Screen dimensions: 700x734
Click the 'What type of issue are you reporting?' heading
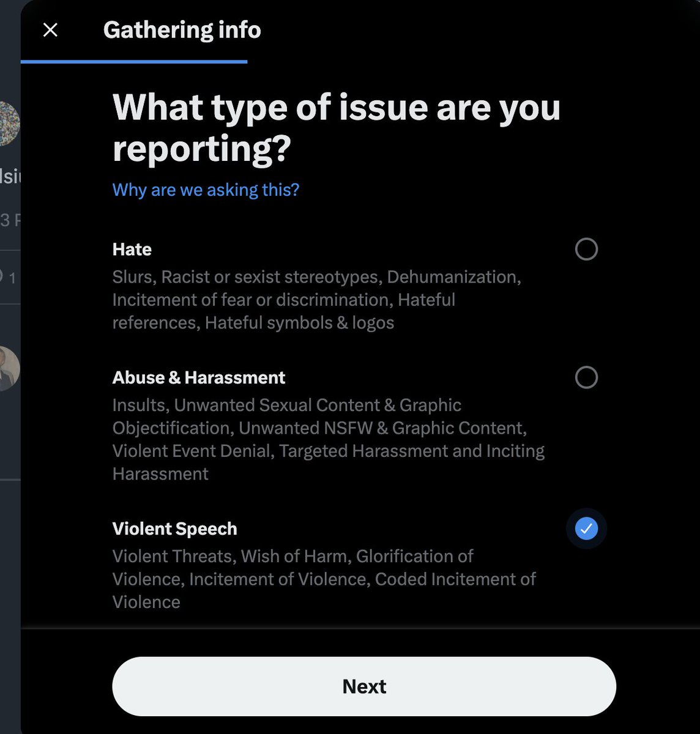(337, 127)
